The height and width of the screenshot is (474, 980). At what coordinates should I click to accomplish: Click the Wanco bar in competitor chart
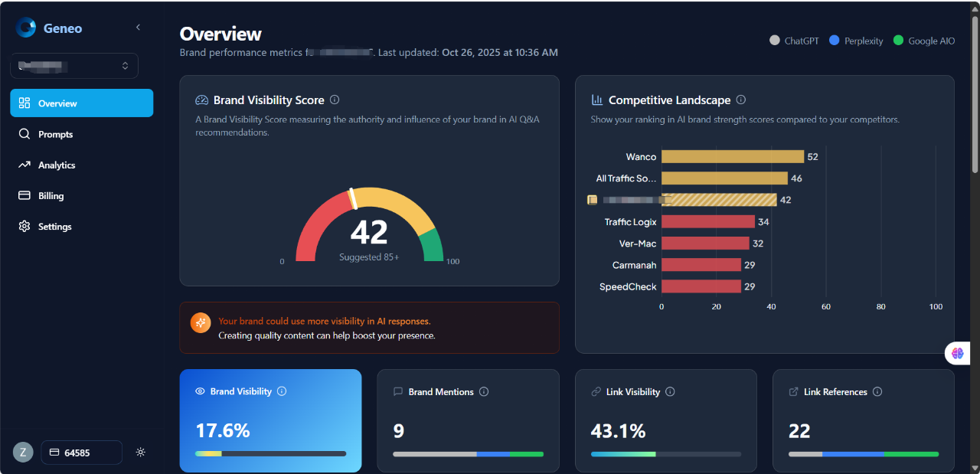[732, 156]
